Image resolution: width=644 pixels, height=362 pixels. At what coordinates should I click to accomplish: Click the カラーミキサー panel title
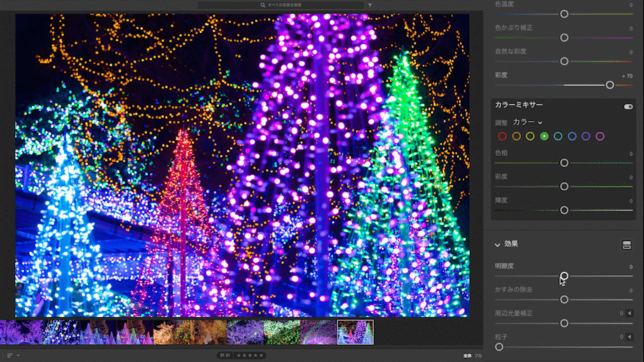pos(519,105)
